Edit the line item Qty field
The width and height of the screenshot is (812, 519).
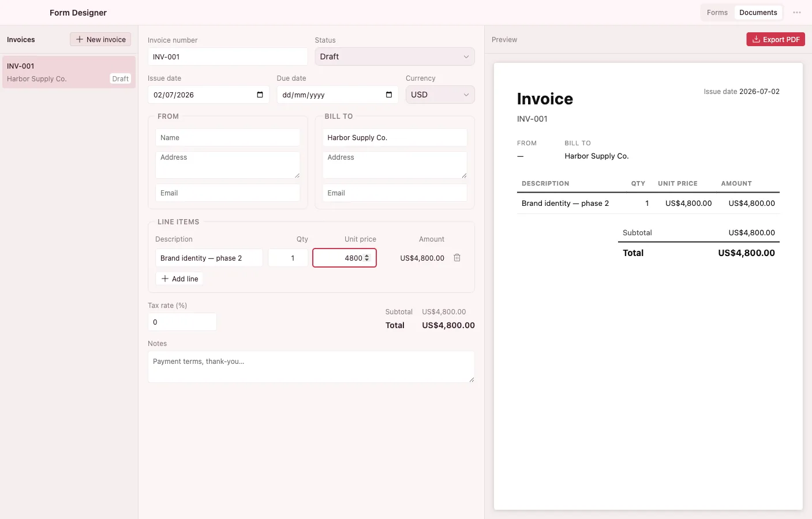[288, 258]
